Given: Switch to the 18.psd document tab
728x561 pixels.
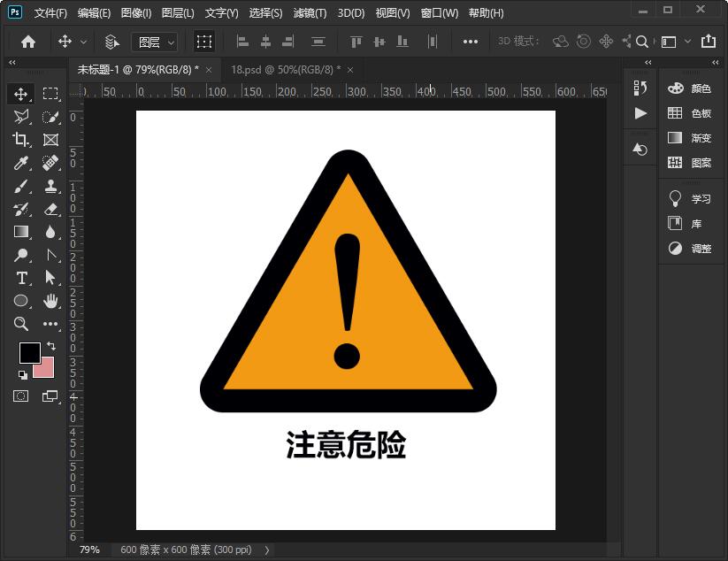Looking at the screenshot, I should tap(286, 70).
